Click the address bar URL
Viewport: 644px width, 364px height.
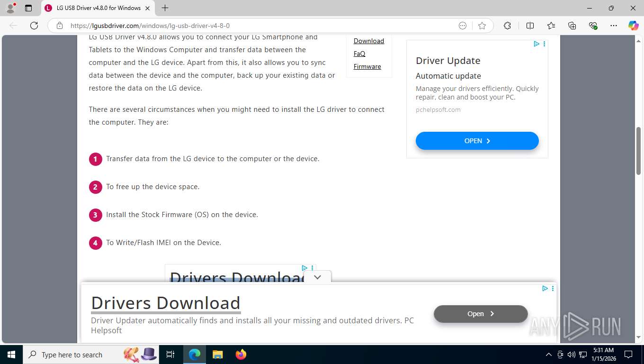click(150, 26)
